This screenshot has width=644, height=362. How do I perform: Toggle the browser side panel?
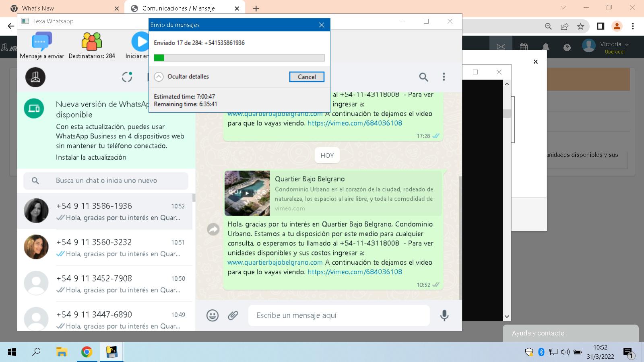click(600, 26)
